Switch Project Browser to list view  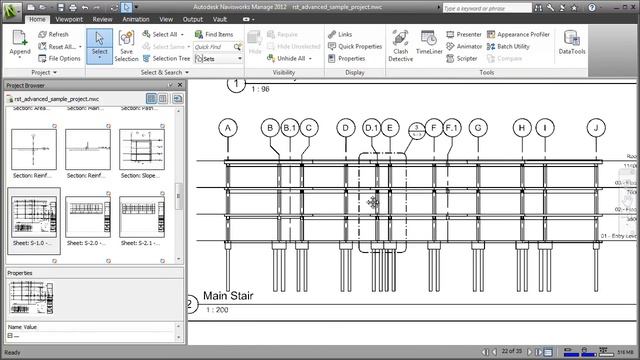tap(162, 99)
